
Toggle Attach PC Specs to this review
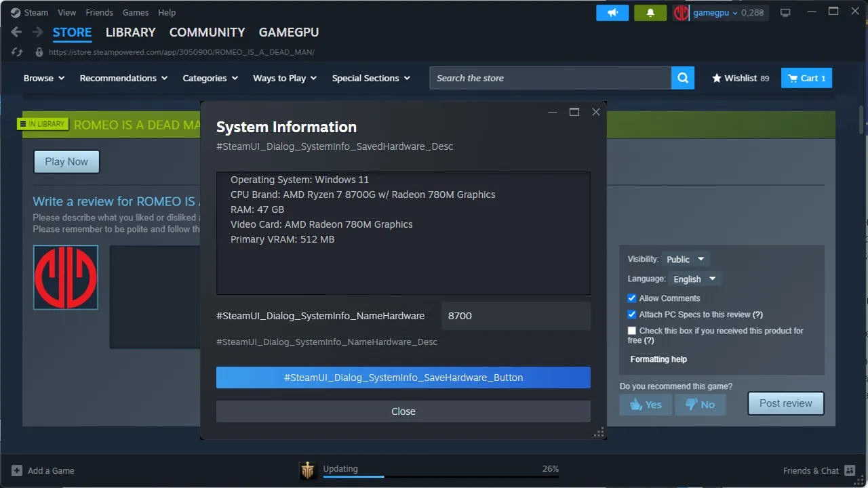(632, 314)
